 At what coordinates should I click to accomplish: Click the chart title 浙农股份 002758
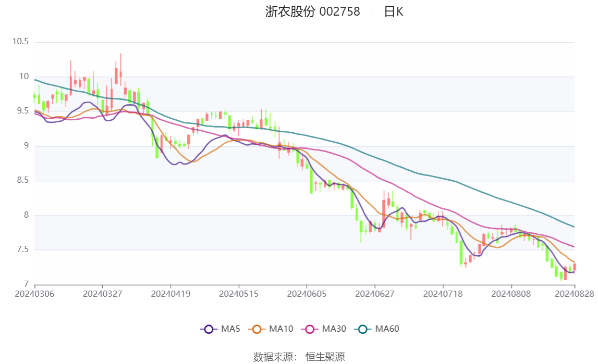click(313, 12)
